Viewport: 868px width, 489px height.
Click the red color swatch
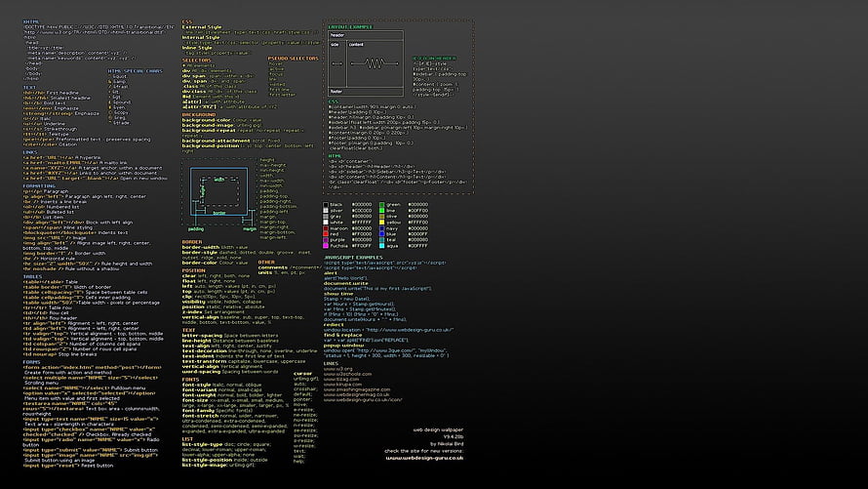click(326, 234)
